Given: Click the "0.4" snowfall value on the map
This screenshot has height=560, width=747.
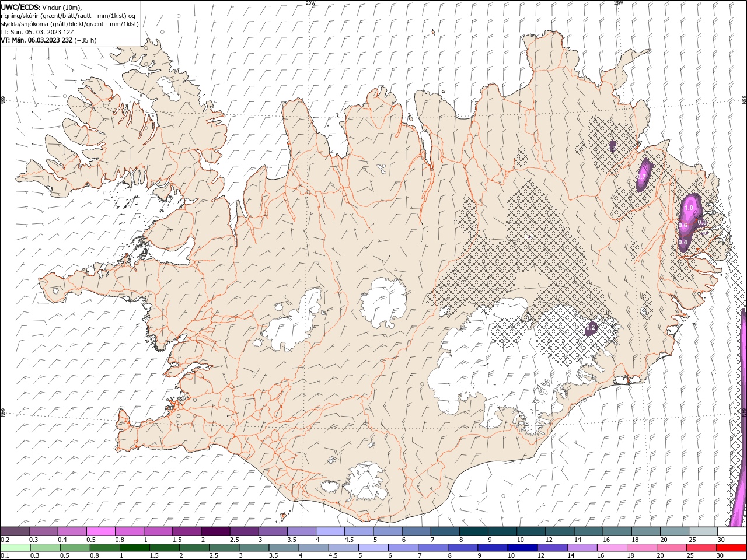Looking at the screenshot, I should [683, 242].
